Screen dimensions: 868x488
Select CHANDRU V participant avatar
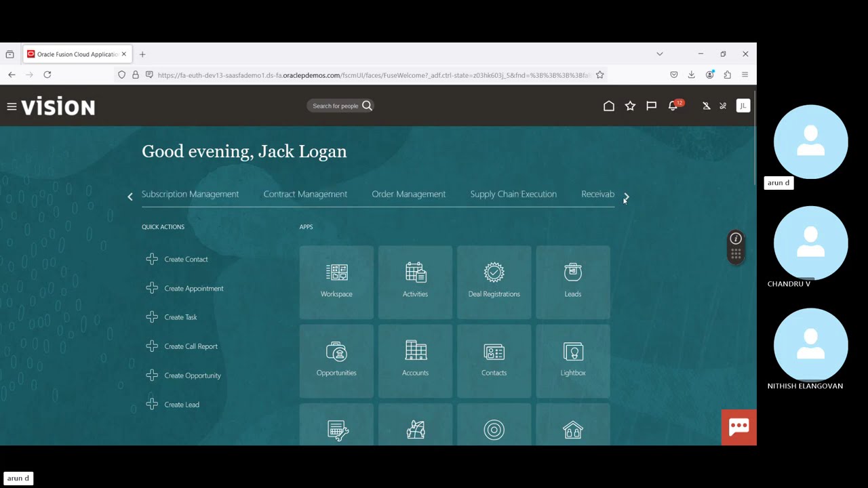(810, 243)
